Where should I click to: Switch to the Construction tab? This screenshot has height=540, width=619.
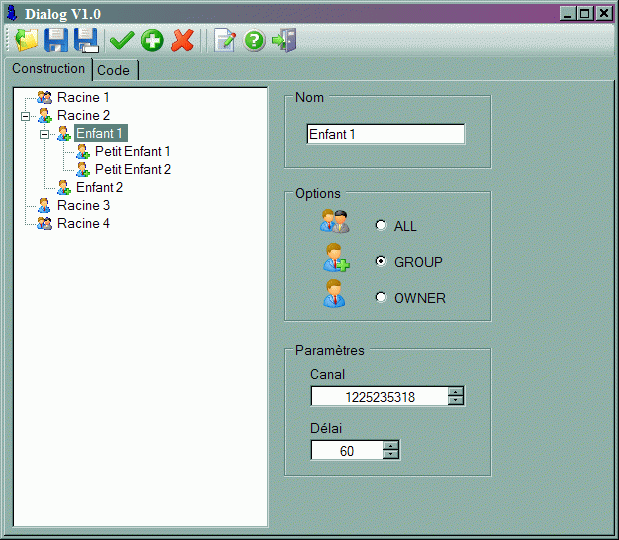click(48, 69)
